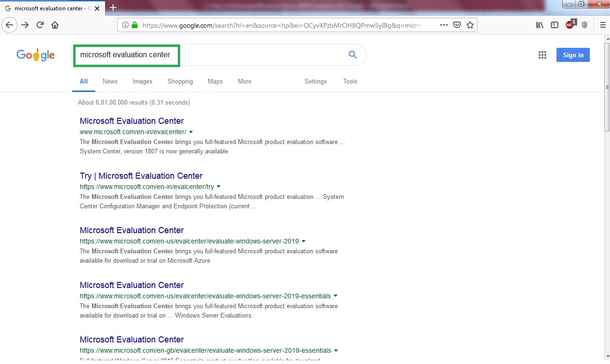Open the browser home page icon
The width and height of the screenshot is (610, 364).
[55, 25]
